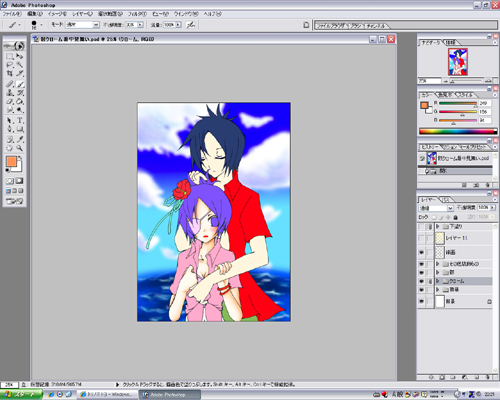Viewport: 500px width, 400px height.
Task: Expand the クローム layer group
Action: [x=438, y=281]
